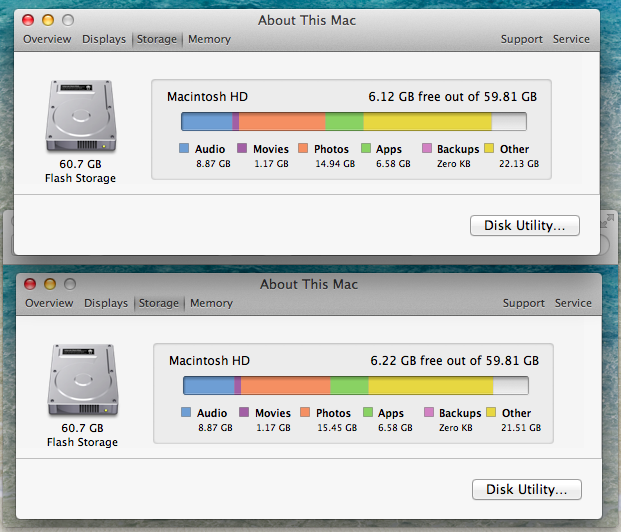Open Support link in upper window
Viewport: 621px width, 532px height.
tap(522, 39)
